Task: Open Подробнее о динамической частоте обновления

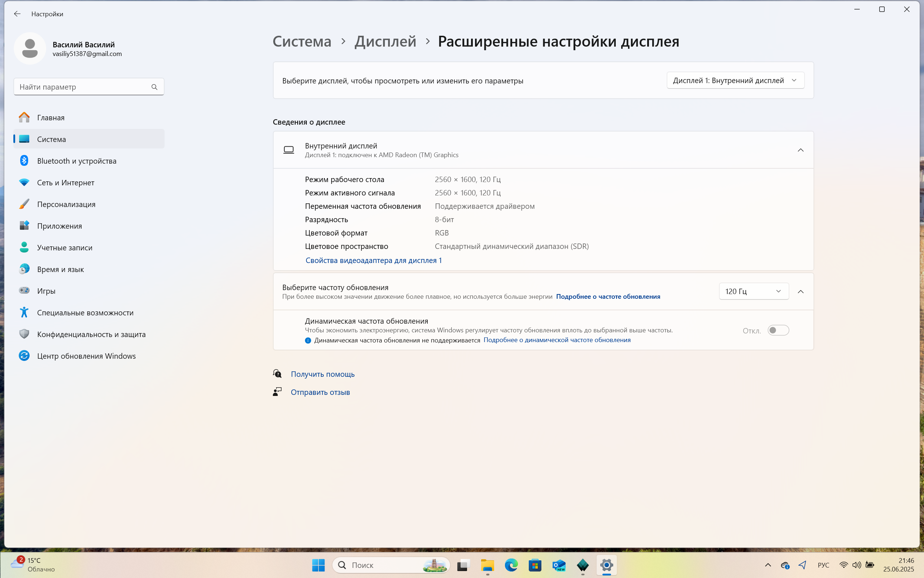Action: pos(557,340)
